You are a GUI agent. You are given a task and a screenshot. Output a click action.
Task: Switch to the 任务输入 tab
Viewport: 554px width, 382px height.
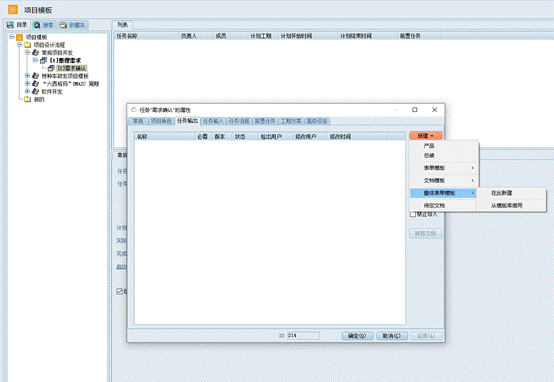pos(213,121)
